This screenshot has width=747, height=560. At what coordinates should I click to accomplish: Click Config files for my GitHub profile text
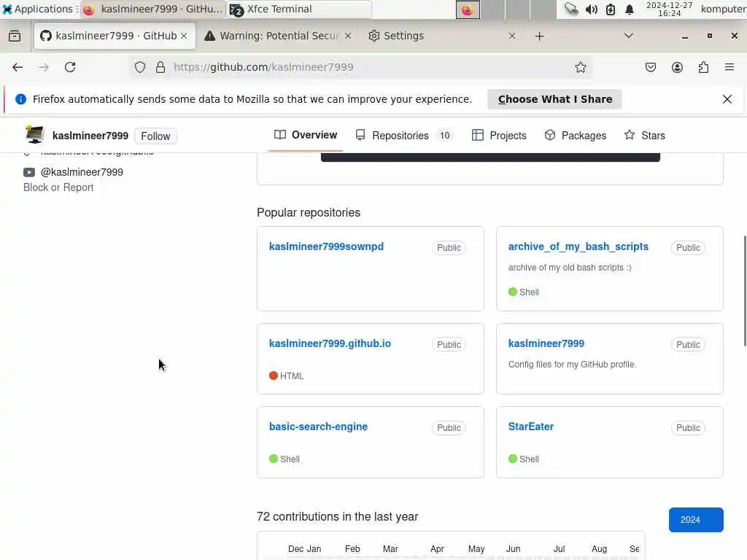573,365
